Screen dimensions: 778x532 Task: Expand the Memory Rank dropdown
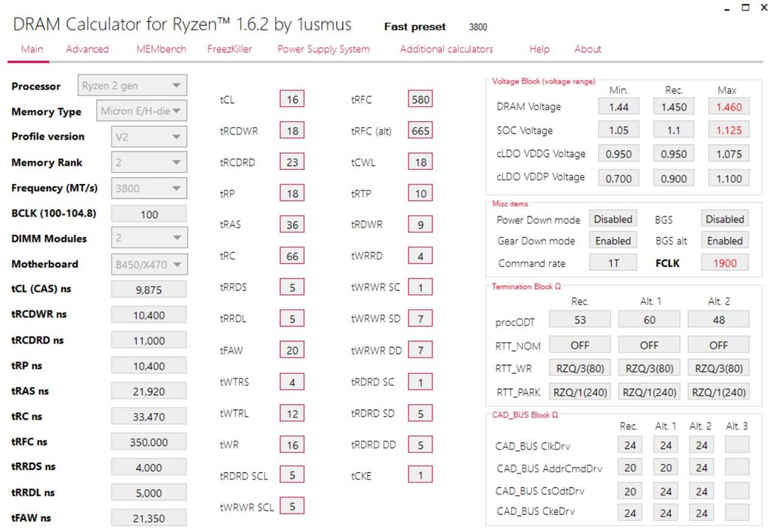[x=149, y=163]
